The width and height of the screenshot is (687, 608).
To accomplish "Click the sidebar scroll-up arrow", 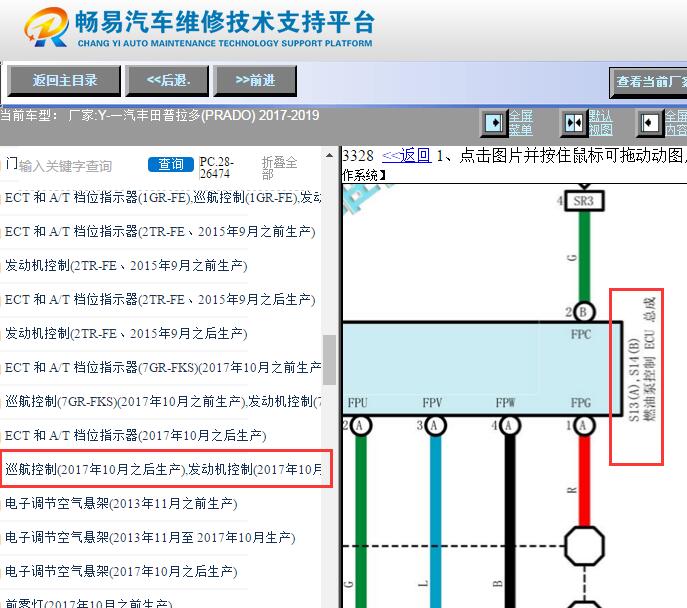I will 329,156.
